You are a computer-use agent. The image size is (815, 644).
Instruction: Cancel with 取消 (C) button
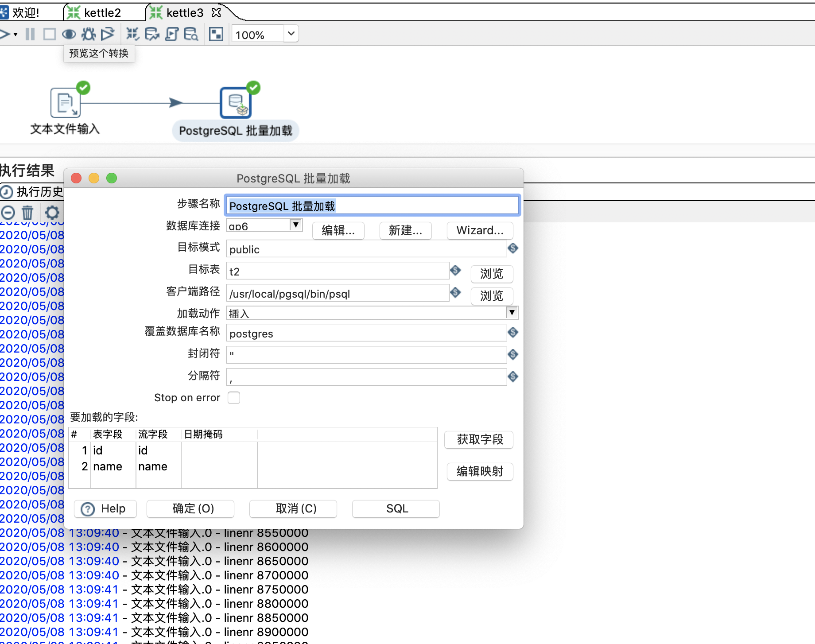[x=293, y=508]
